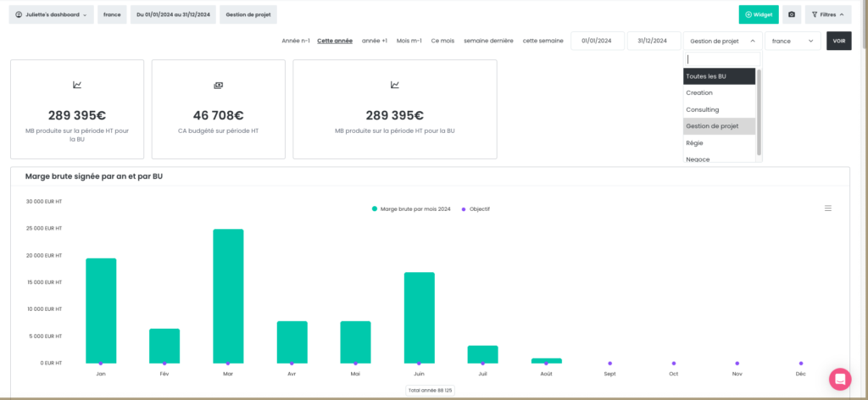Select 'Toutes les BU' option
Screen dimensions: 868x400
point(719,76)
